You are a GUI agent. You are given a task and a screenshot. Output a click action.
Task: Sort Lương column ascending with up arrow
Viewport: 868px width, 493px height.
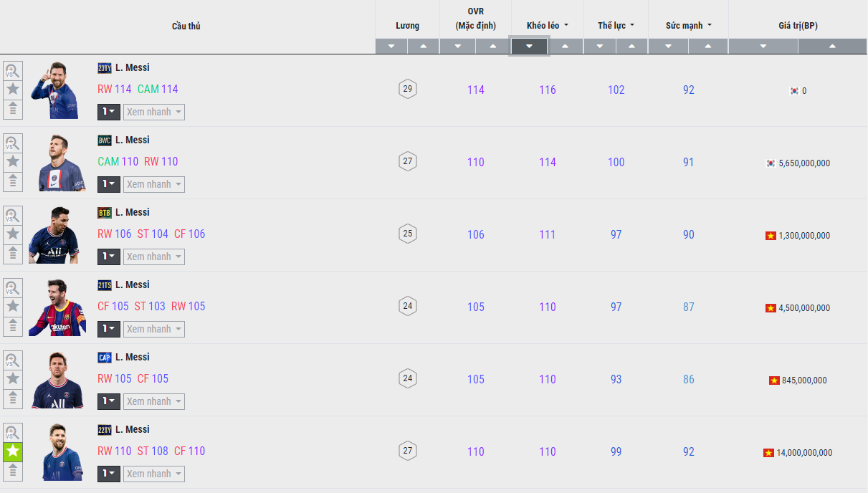pyautogui.click(x=423, y=47)
